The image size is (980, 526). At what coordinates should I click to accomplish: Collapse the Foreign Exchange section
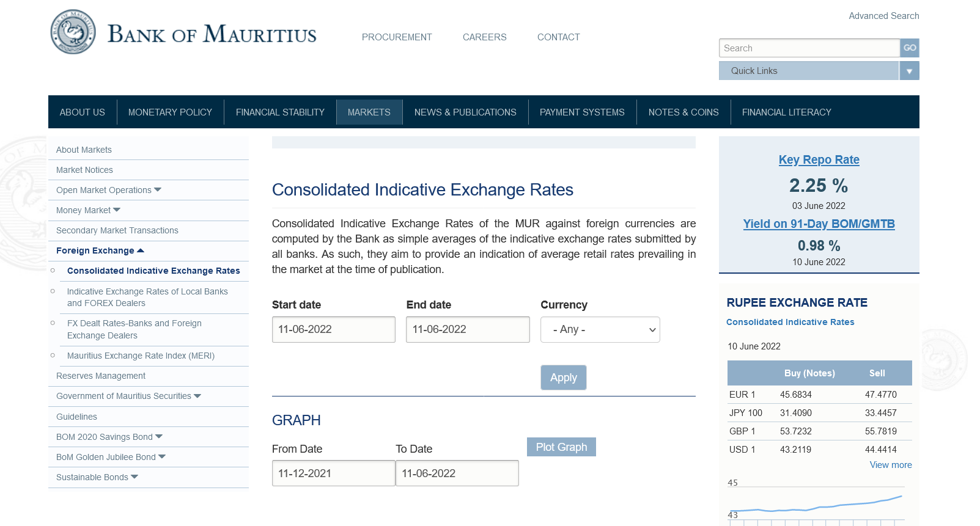click(141, 250)
